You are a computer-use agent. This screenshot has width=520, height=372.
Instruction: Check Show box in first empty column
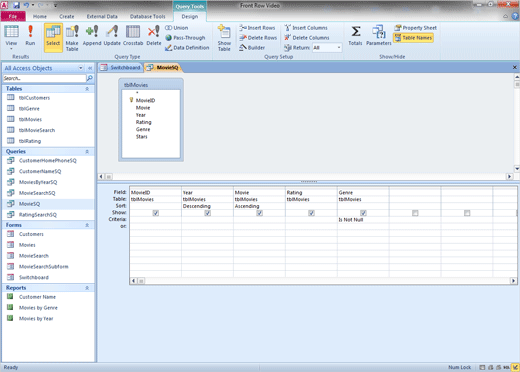point(415,213)
